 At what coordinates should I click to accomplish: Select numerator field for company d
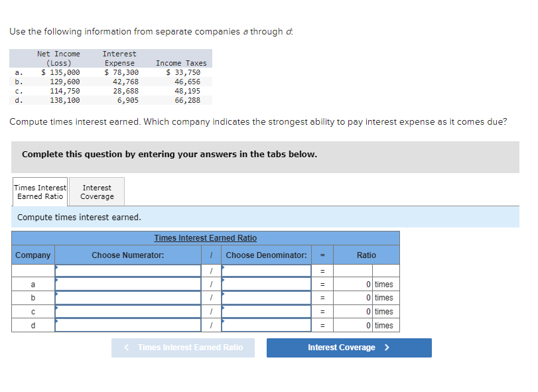pos(128,325)
